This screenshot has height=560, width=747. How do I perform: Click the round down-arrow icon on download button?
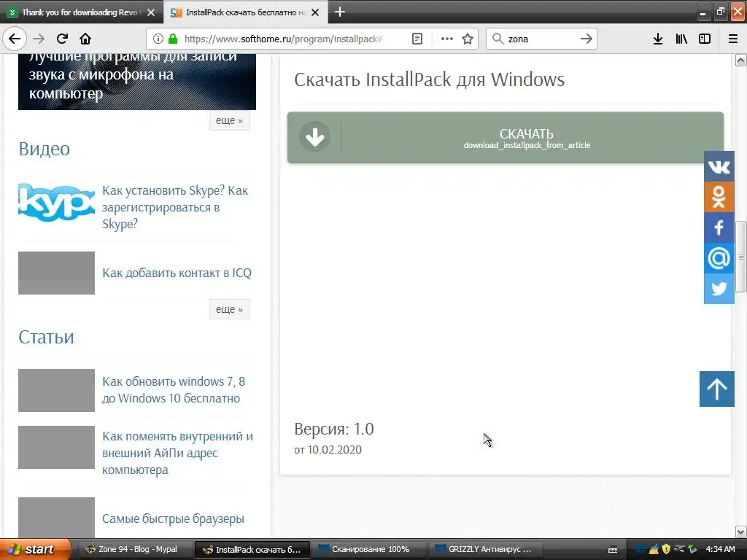coord(315,137)
